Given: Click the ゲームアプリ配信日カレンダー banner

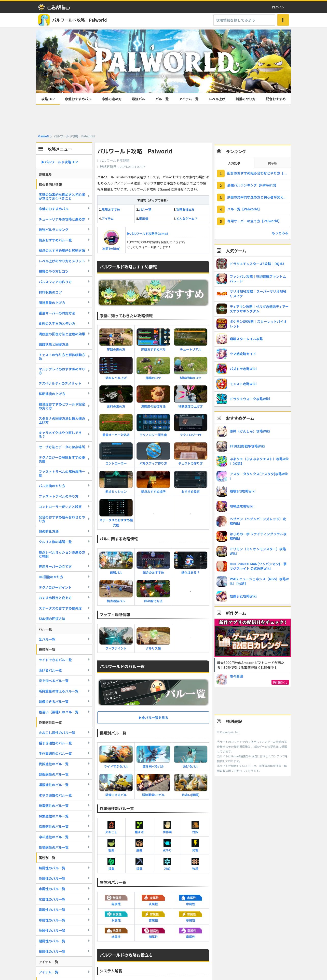Looking at the screenshot, I should coord(252,638).
